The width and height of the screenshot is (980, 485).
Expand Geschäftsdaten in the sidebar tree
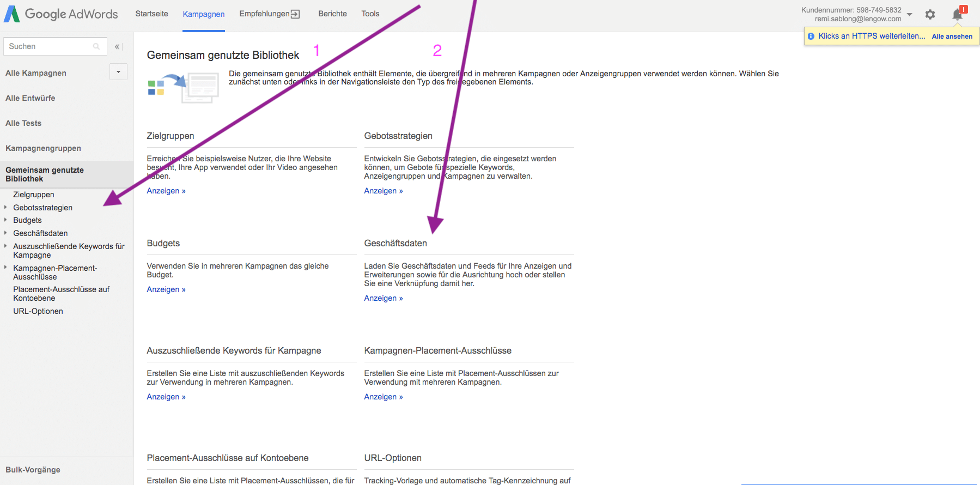point(5,233)
